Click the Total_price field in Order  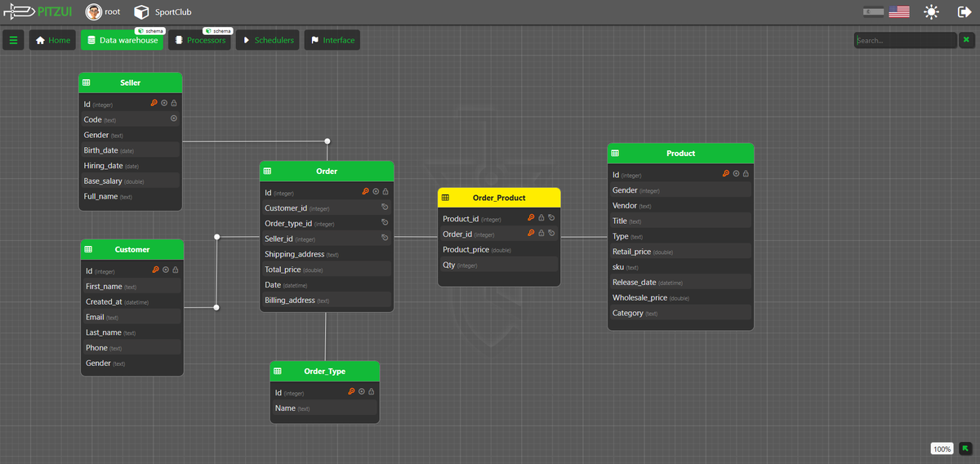tap(327, 270)
